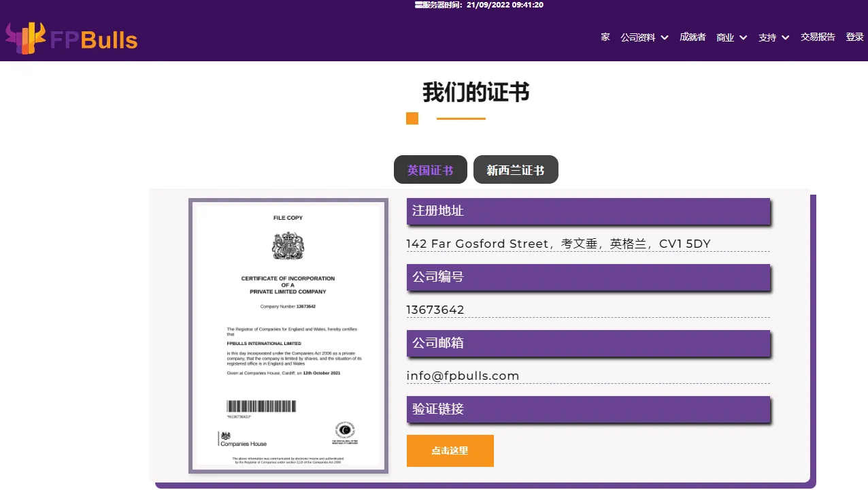
Task: Go to 登录 login link
Action: tap(854, 37)
